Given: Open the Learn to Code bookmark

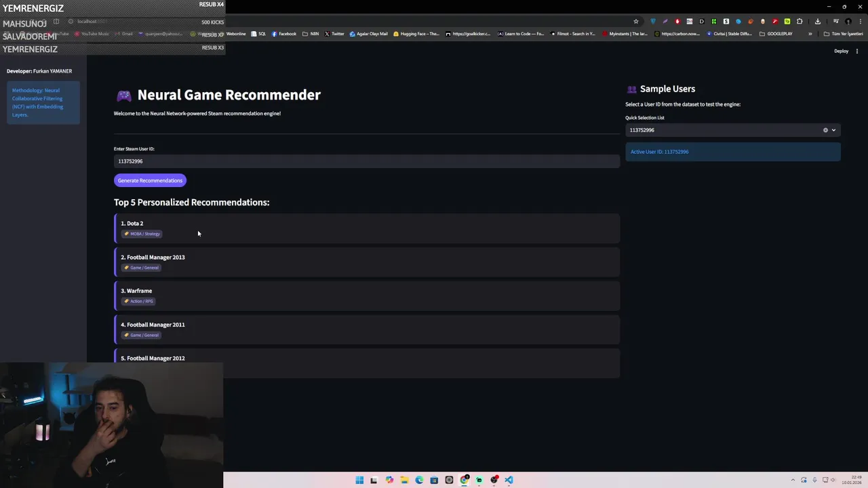Looking at the screenshot, I should (x=521, y=34).
